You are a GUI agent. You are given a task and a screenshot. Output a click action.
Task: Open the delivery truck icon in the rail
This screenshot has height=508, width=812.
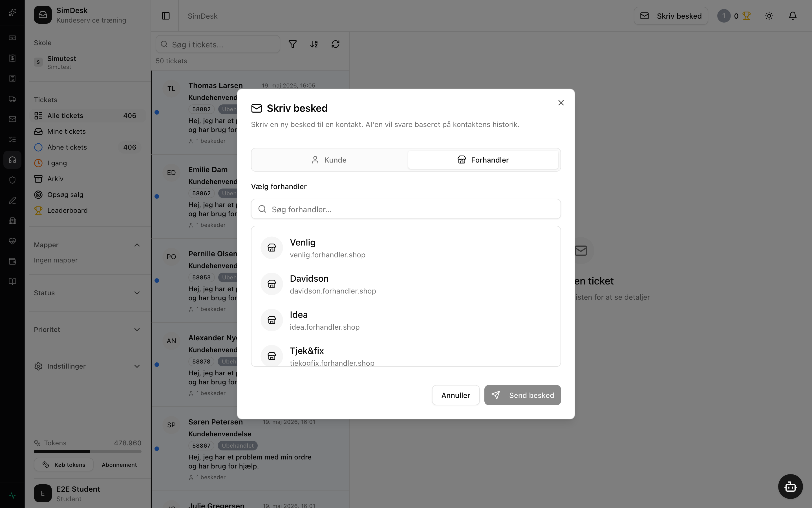12,99
